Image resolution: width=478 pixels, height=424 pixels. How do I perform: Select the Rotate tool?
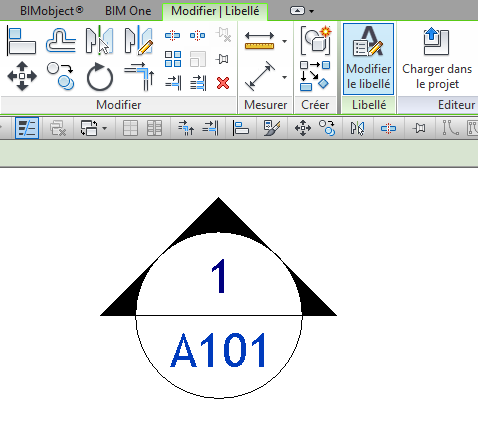[x=100, y=77]
